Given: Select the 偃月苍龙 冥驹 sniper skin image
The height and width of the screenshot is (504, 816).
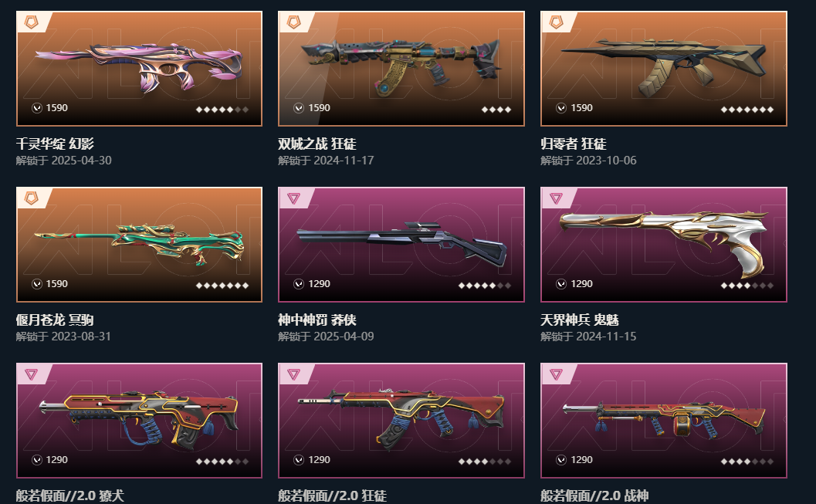Looking at the screenshot, I should click(140, 245).
